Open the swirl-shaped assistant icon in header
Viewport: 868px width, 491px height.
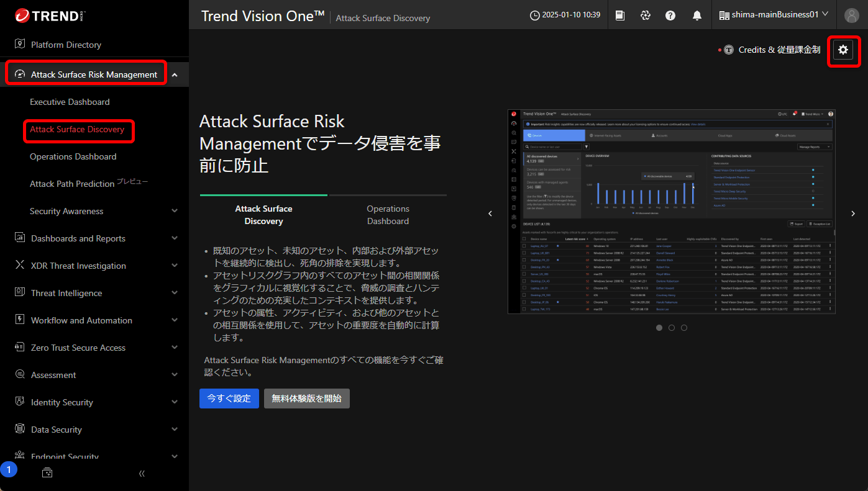tap(645, 15)
